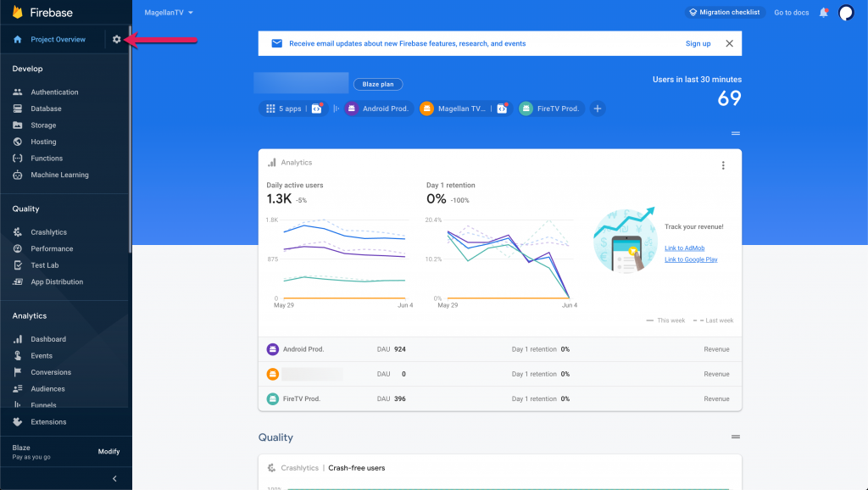Click the orange app icon in the DAU 0 row
Image resolution: width=868 pixels, height=490 pixels.
272,374
